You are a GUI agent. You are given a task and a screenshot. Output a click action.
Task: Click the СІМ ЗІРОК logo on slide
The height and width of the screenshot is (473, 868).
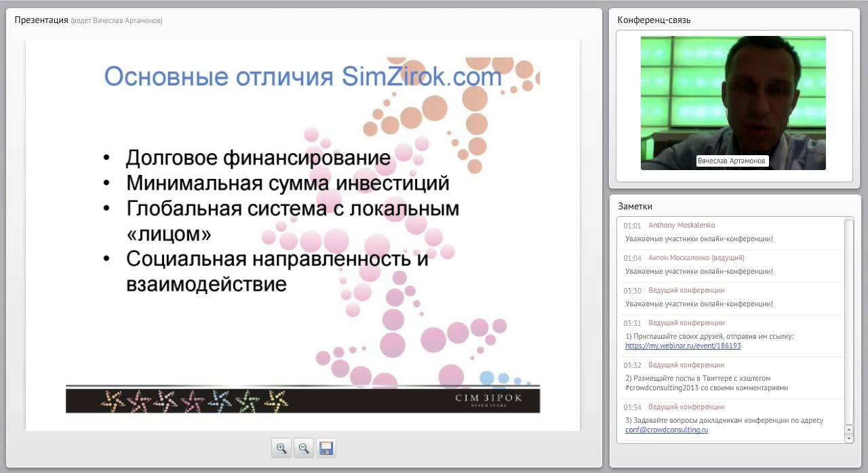point(488,399)
